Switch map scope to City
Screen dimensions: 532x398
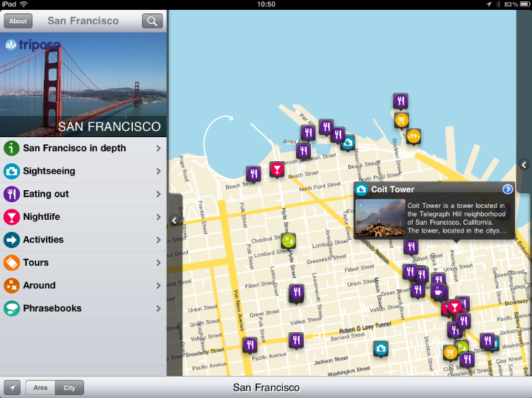coord(69,387)
